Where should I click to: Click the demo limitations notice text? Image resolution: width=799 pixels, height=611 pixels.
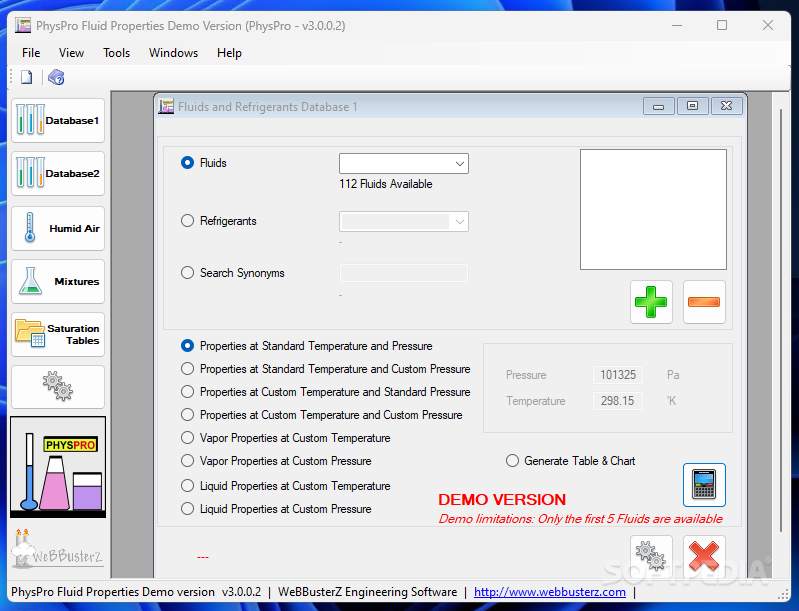coord(580,519)
